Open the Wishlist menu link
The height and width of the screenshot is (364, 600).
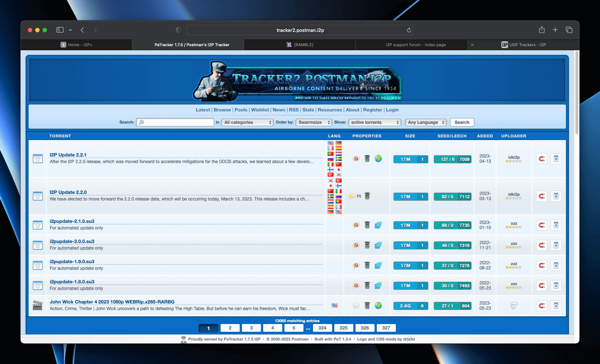coord(260,110)
